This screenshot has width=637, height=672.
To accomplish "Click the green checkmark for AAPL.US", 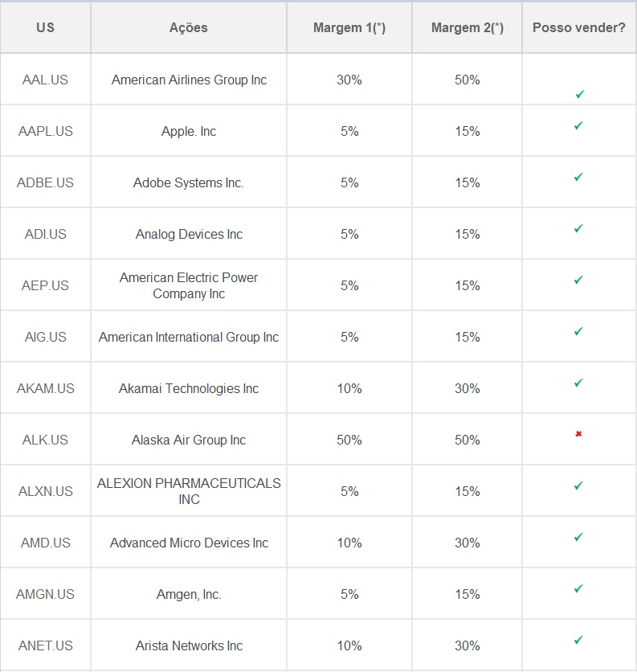I will point(578,126).
